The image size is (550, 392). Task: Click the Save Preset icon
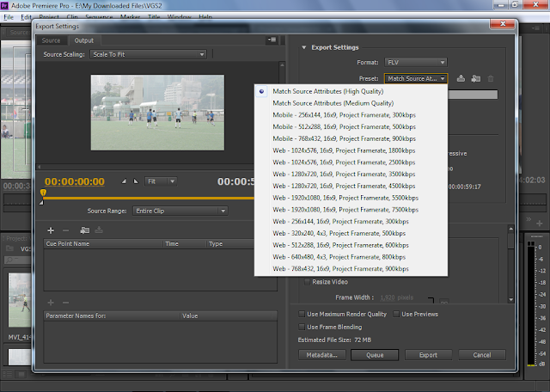point(461,78)
